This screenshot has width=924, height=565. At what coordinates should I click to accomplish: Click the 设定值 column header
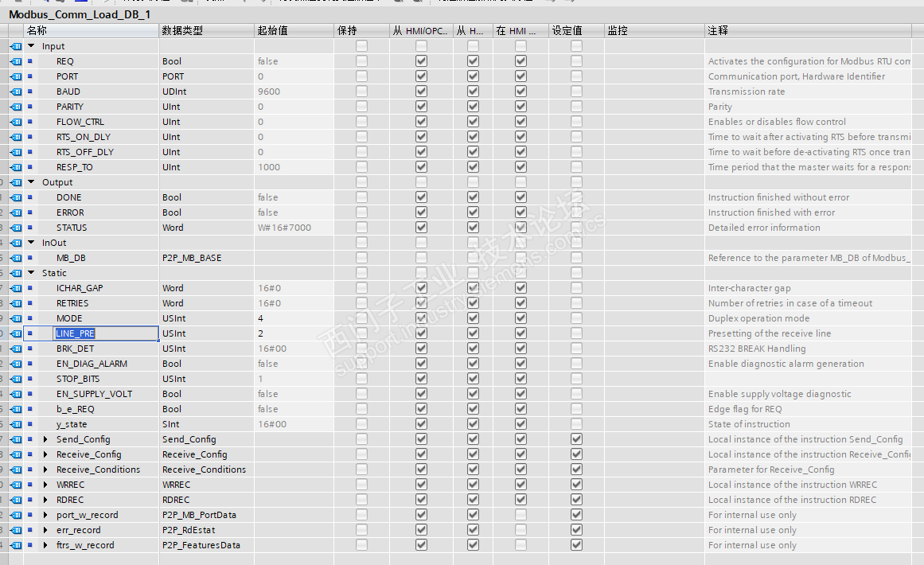[x=576, y=30]
